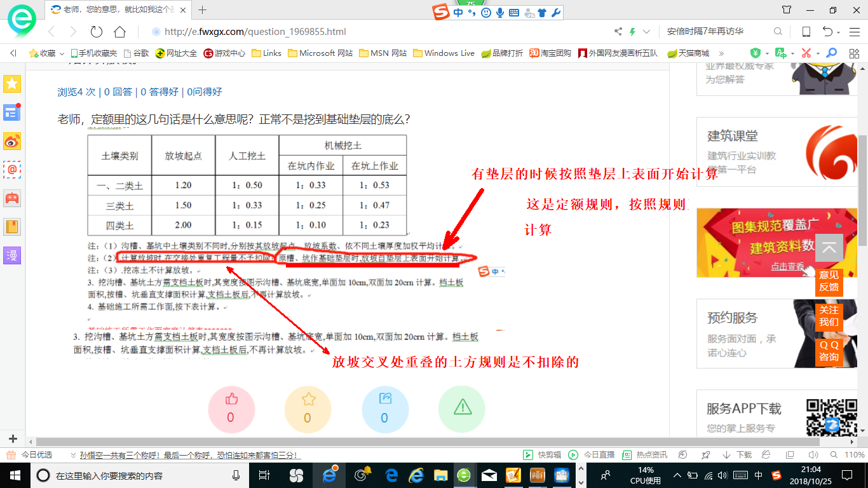Click the share icon in the address bar
868x488 pixels.
pos(618,32)
